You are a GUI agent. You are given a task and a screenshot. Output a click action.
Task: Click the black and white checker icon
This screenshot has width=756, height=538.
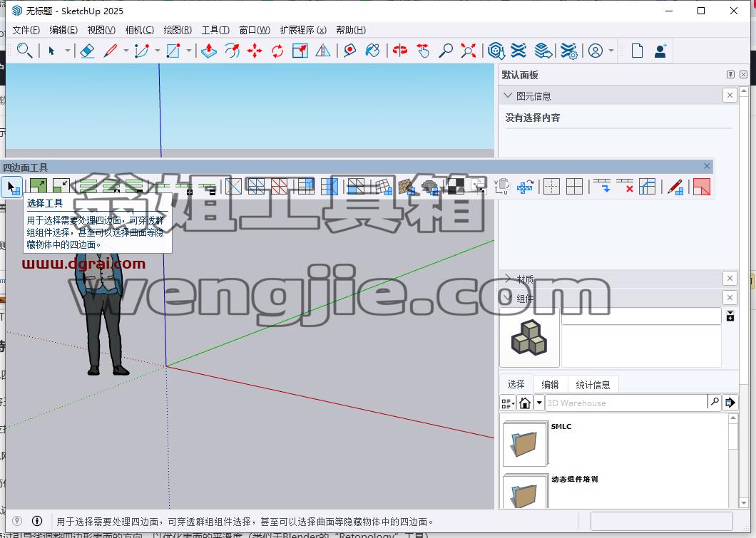click(x=456, y=187)
